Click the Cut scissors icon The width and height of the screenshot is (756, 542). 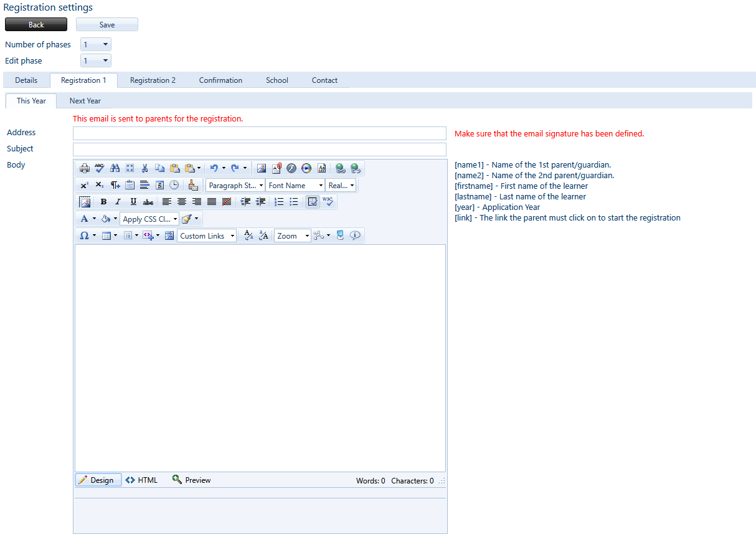[x=144, y=168]
